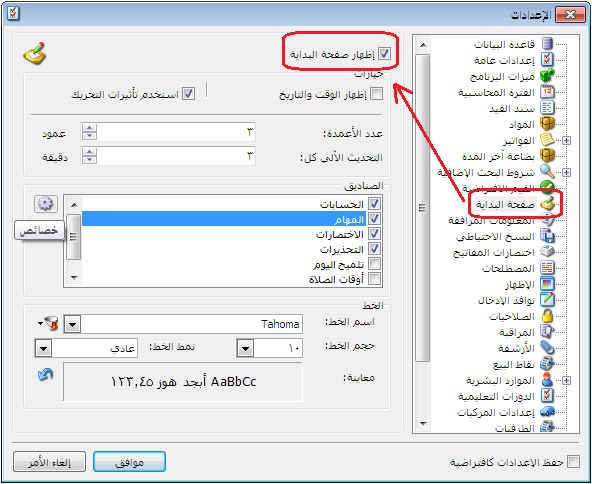Screen dimensions: 592x484
Task: Click the settings tree scrollbar down arrow
Action: (423, 424)
